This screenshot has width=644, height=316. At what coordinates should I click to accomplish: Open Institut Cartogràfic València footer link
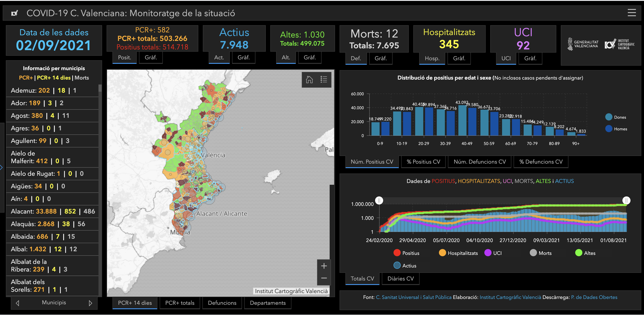point(510,297)
